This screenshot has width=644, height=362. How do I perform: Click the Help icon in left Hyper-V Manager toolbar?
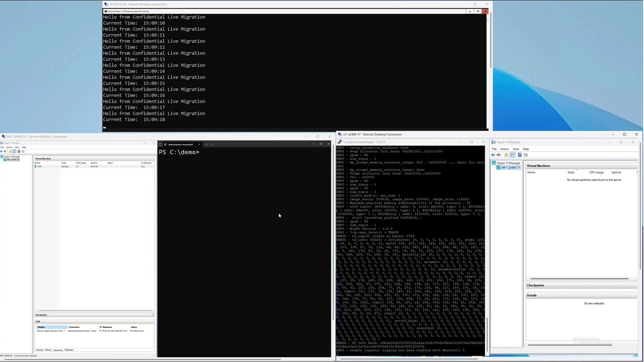point(19,151)
